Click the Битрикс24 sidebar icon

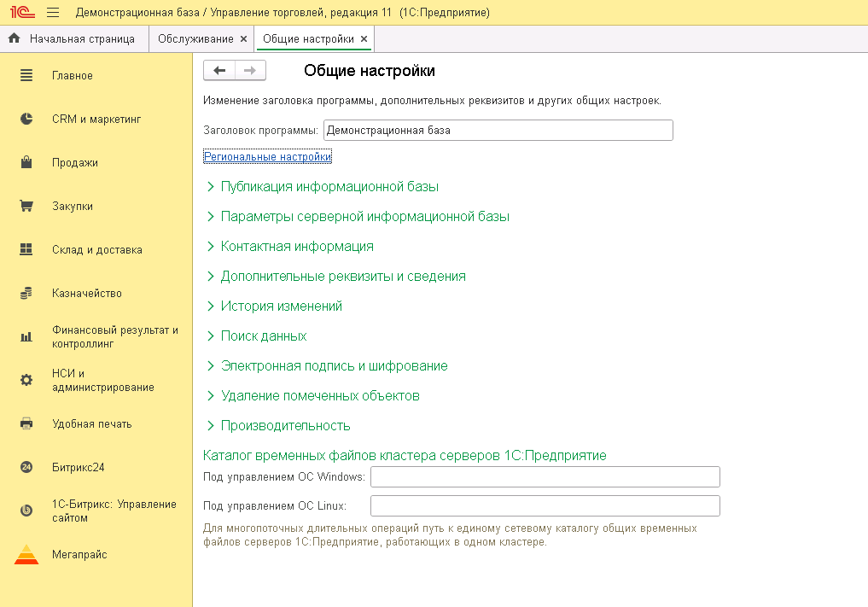click(26, 468)
